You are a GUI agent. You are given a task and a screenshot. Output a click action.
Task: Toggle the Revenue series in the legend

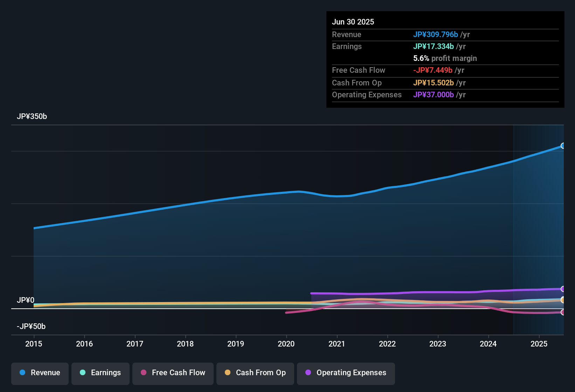tap(40, 373)
